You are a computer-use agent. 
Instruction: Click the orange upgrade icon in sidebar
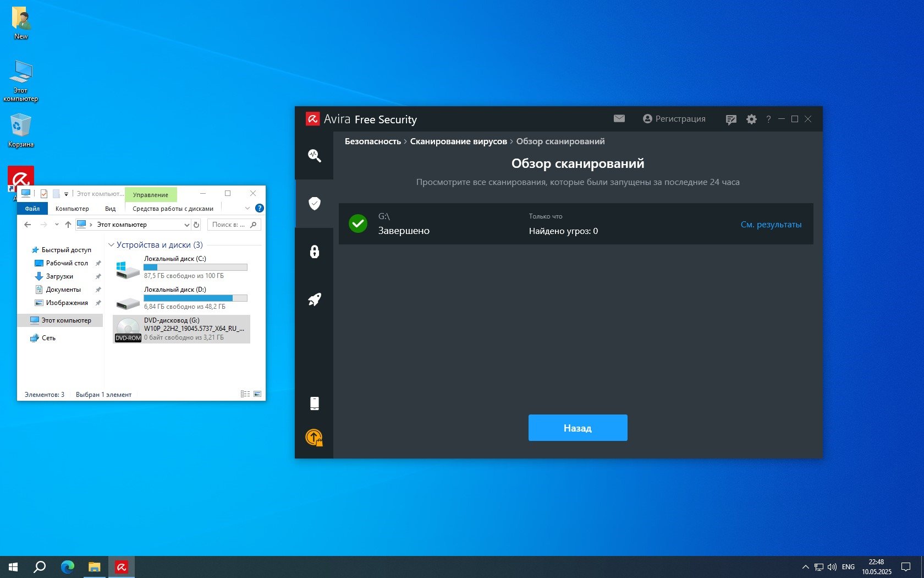point(314,438)
